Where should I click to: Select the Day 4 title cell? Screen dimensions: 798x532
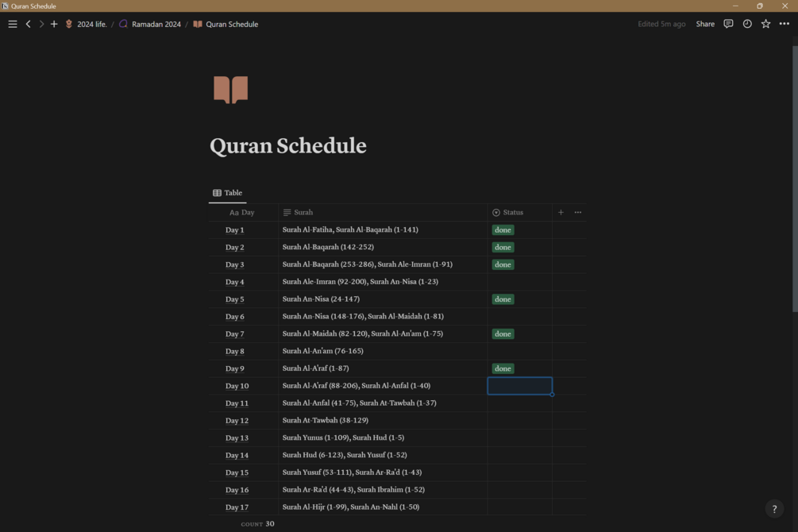243,282
